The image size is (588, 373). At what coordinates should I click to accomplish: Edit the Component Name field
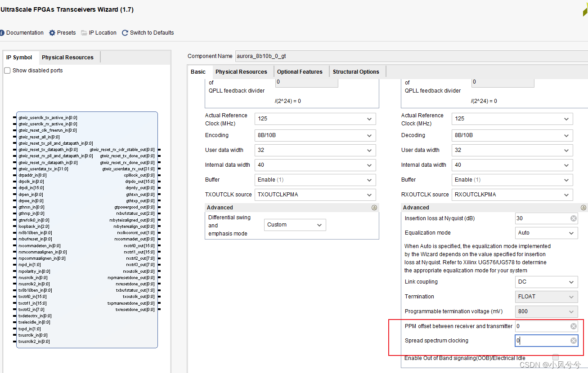pyautogui.click(x=411, y=56)
